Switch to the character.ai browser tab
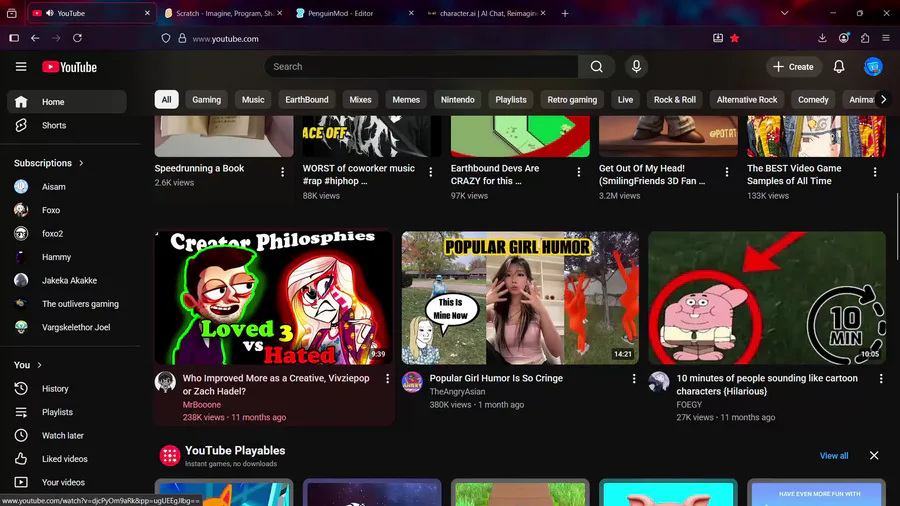900x506 pixels. click(486, 13)
